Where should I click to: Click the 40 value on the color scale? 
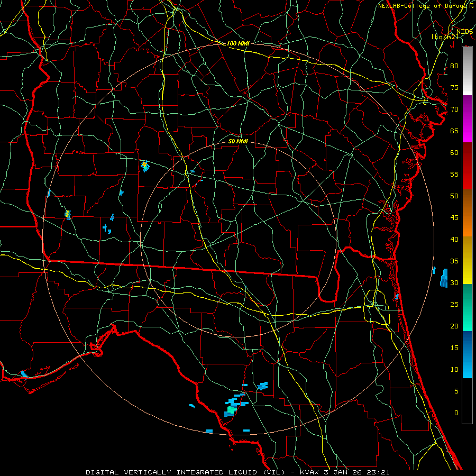[x=454, y=239]
